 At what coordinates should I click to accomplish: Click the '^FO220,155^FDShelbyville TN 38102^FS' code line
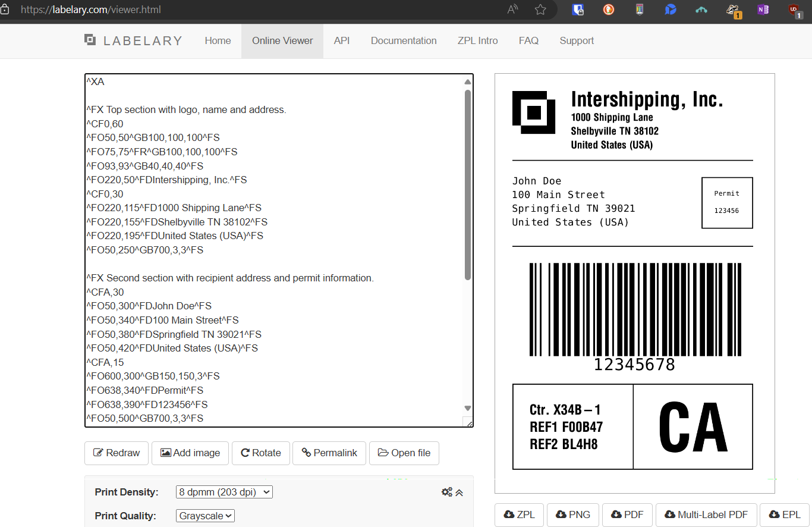(177, 222)
